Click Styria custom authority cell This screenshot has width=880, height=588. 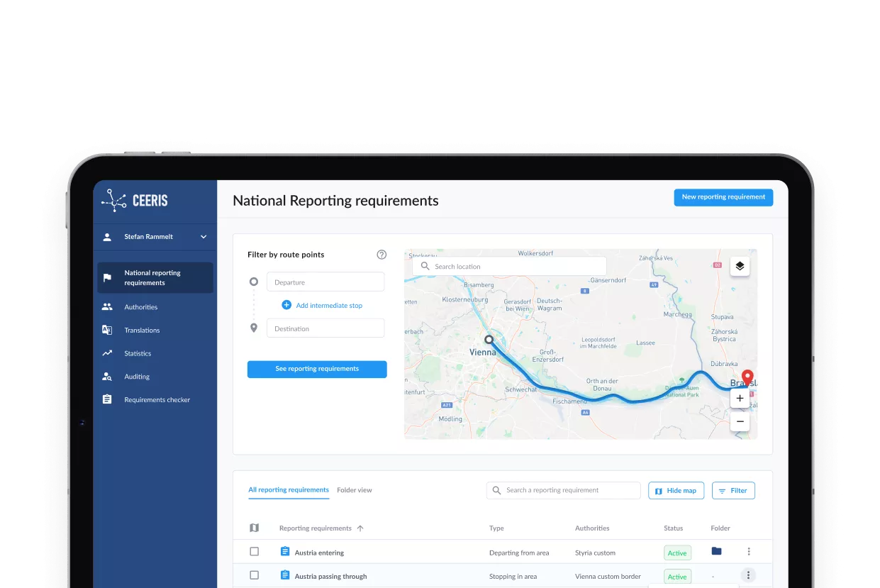point(595,553)
